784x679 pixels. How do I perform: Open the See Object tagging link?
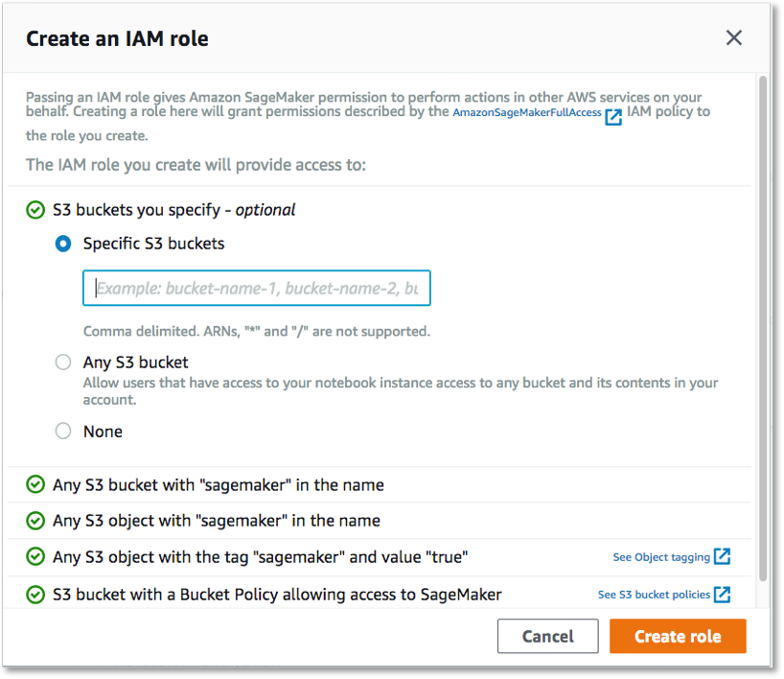point(661,557)
